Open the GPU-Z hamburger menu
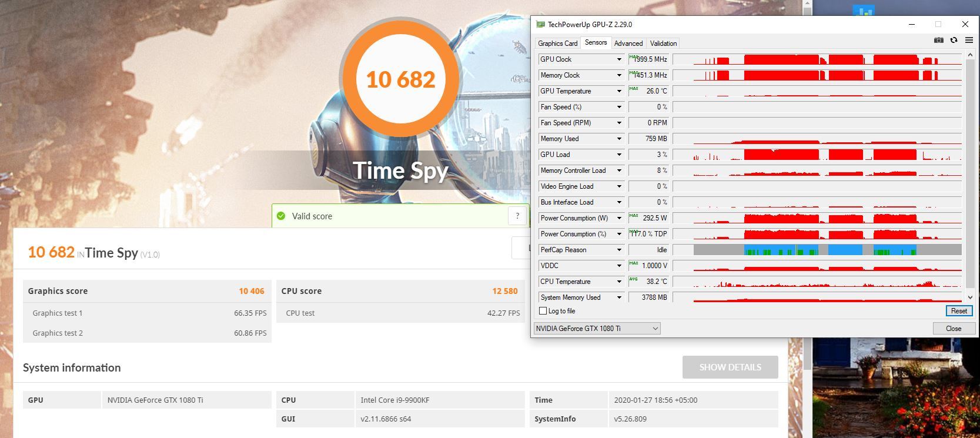Screen dimensions: 980x438 click(x=969, y=40)
